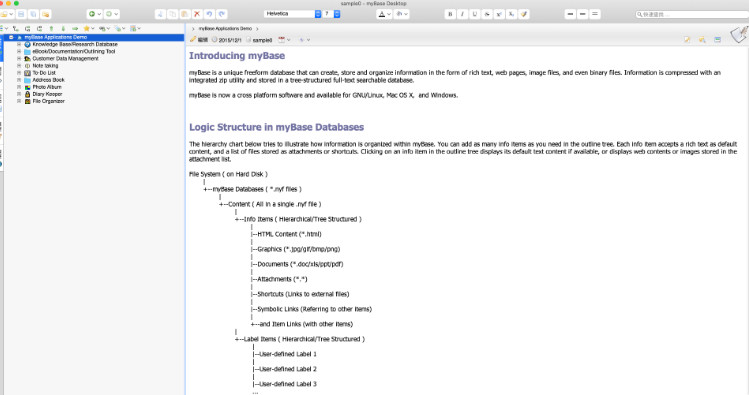Open the star bookmarks dropdown
The image size is (749, 395).
click(89, 29)
